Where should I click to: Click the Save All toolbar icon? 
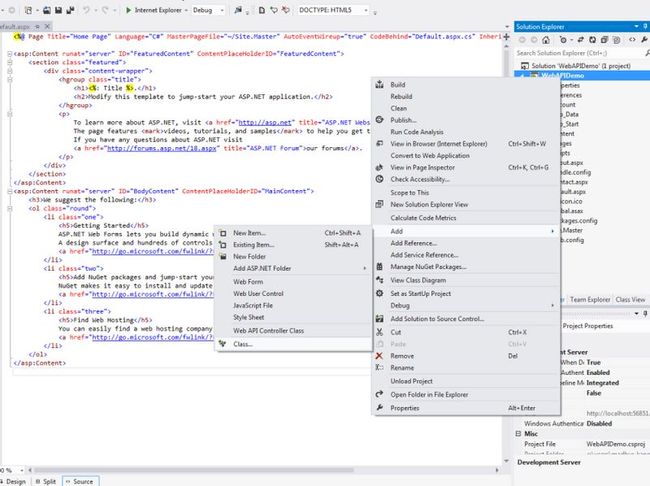click(70, 10)
